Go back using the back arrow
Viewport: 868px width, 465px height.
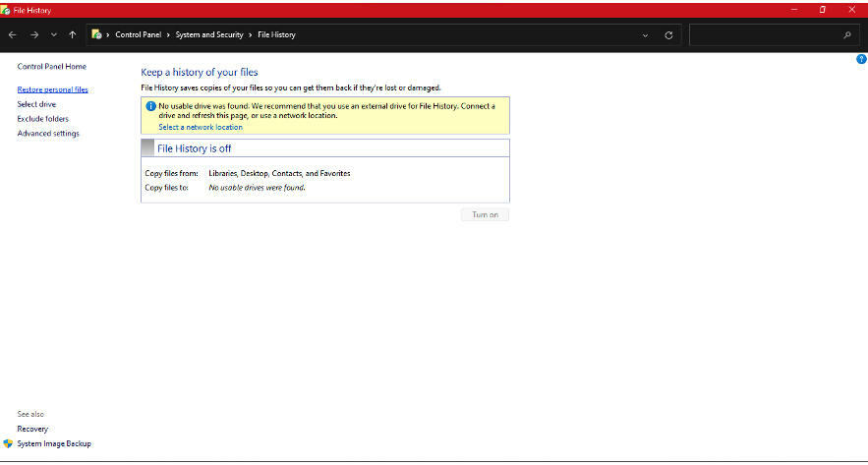(x=12, y=34)
